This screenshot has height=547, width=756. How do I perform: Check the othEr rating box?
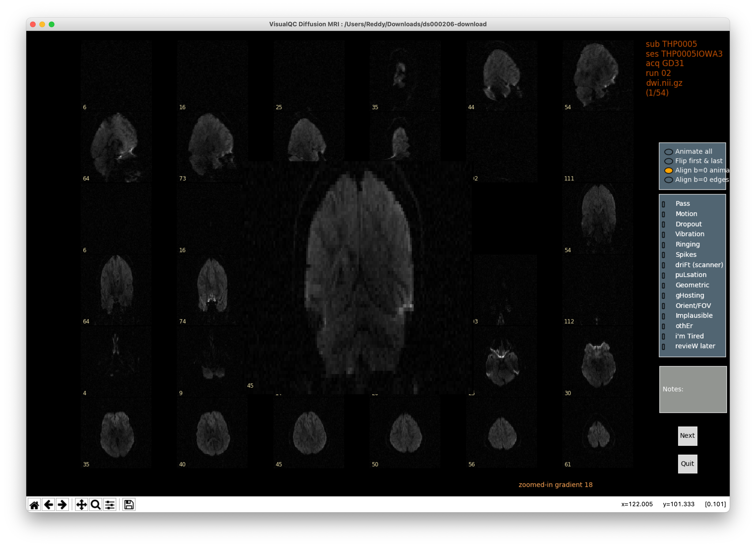click(x=663, y=326)
